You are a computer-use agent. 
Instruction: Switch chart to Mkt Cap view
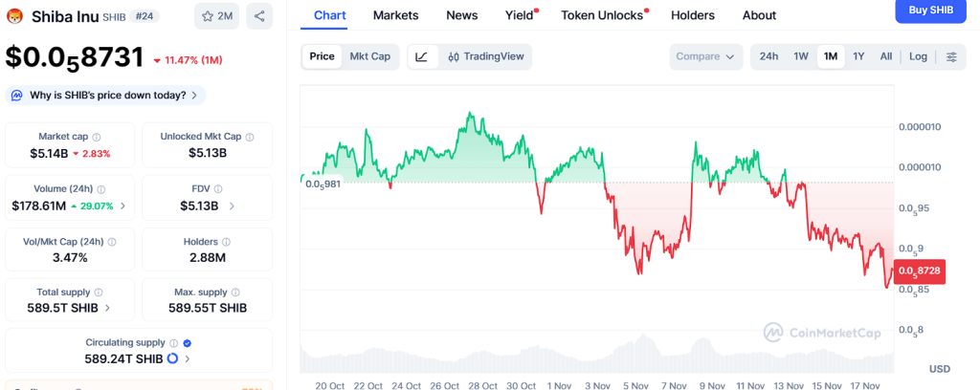point(369,56)
